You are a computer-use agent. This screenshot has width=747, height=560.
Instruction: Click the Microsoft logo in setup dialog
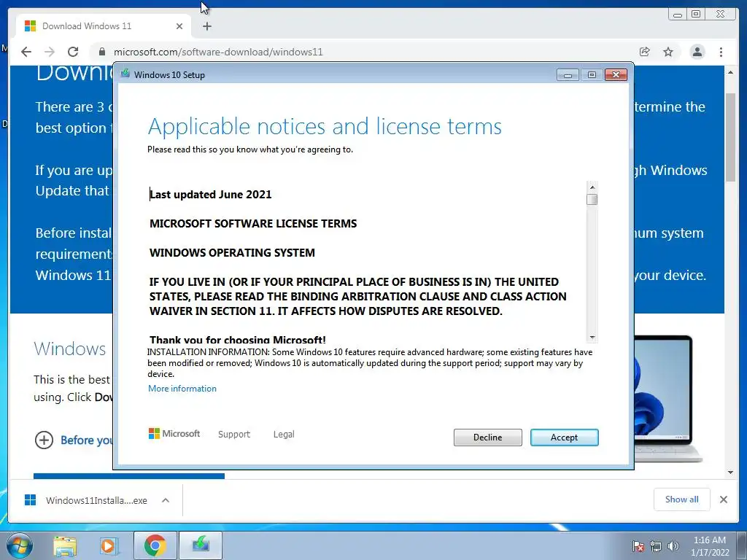(174, 434)
